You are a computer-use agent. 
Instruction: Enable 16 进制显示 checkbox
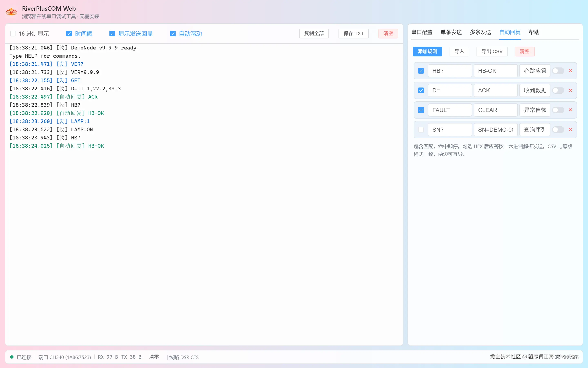pos(13,34)
